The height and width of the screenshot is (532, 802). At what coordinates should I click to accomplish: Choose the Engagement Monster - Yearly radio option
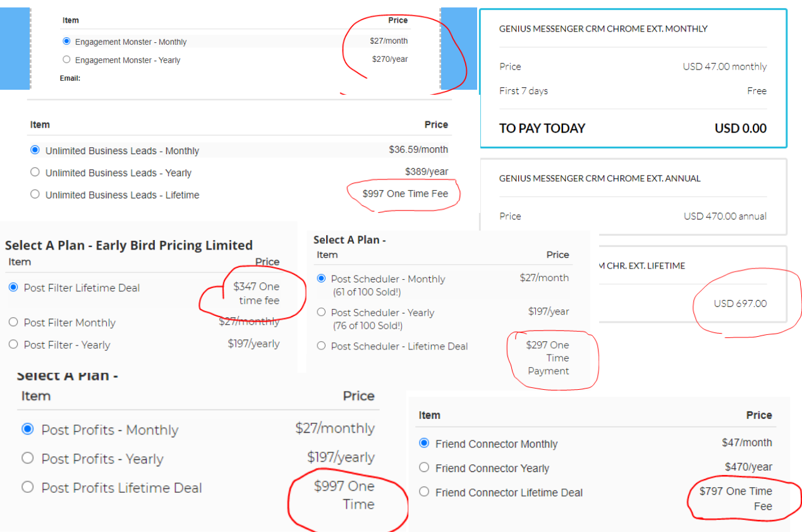66,59
